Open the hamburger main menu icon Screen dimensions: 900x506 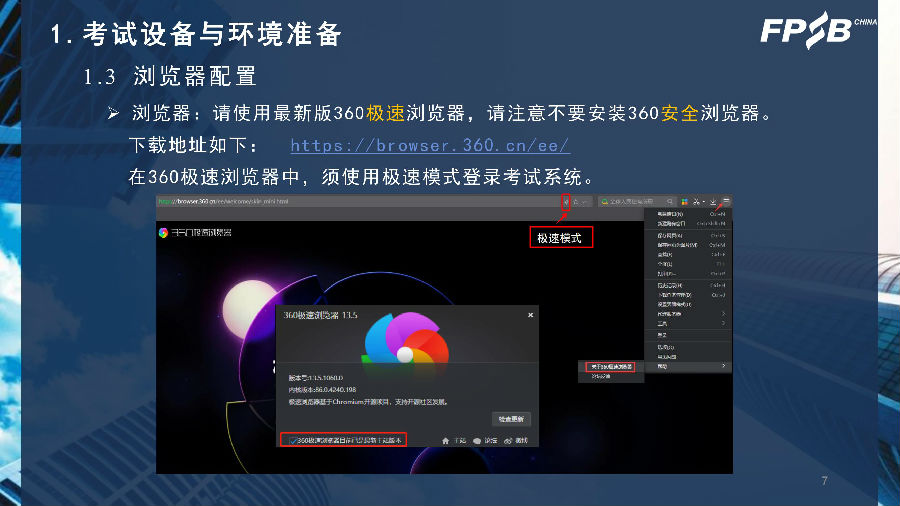(x=726, y=201)
